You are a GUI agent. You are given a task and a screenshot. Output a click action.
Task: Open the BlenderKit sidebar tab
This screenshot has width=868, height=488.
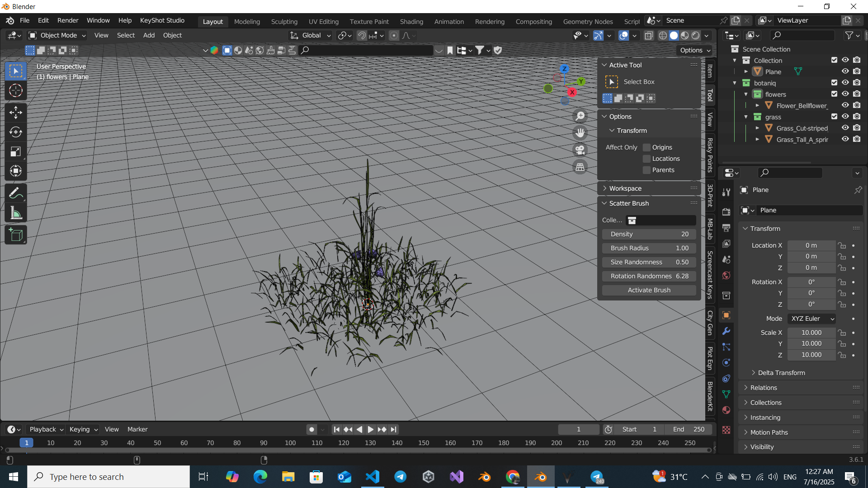coord(710,396)
